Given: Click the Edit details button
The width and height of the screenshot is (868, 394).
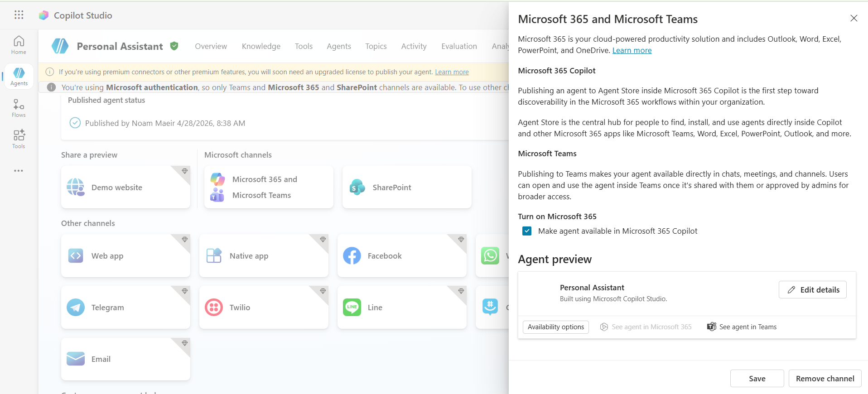Looking at the screenshot, I should (813, 290).
